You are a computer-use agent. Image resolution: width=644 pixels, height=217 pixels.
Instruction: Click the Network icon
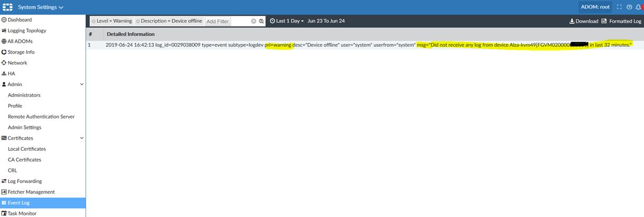(x=4, y=63)
